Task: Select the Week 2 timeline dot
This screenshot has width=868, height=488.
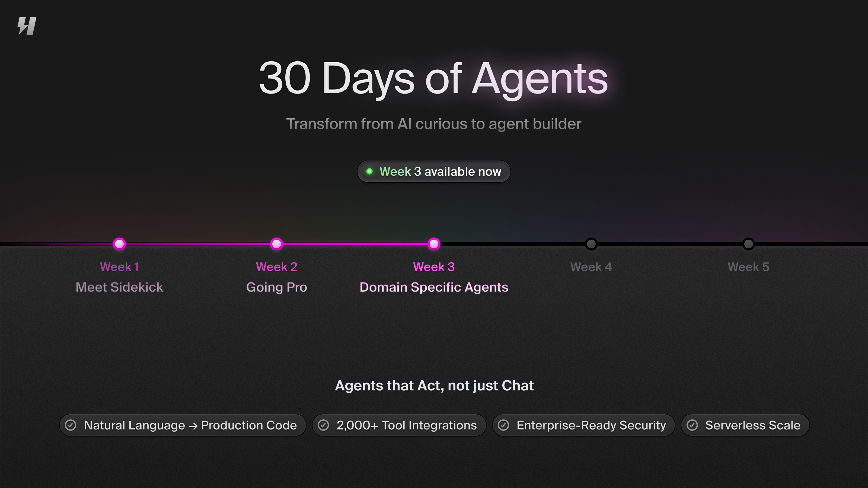Action: pyautogui.click(x=277, y=244)
